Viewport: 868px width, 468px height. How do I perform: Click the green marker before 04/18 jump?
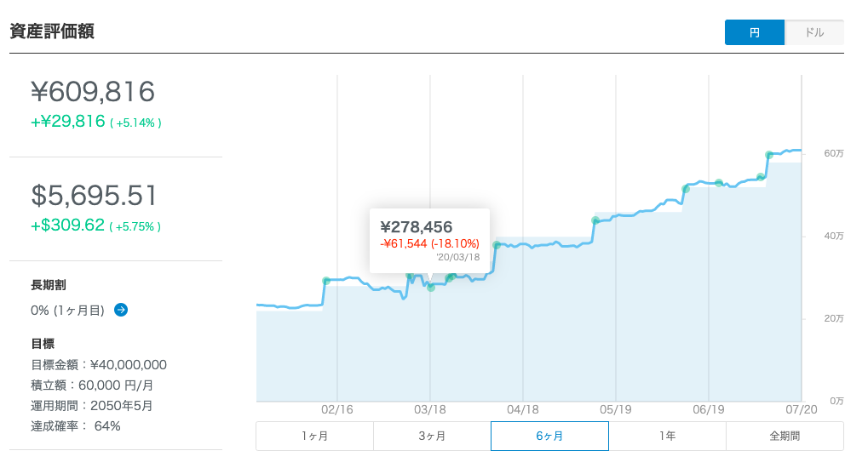click(x=497, y=245)
